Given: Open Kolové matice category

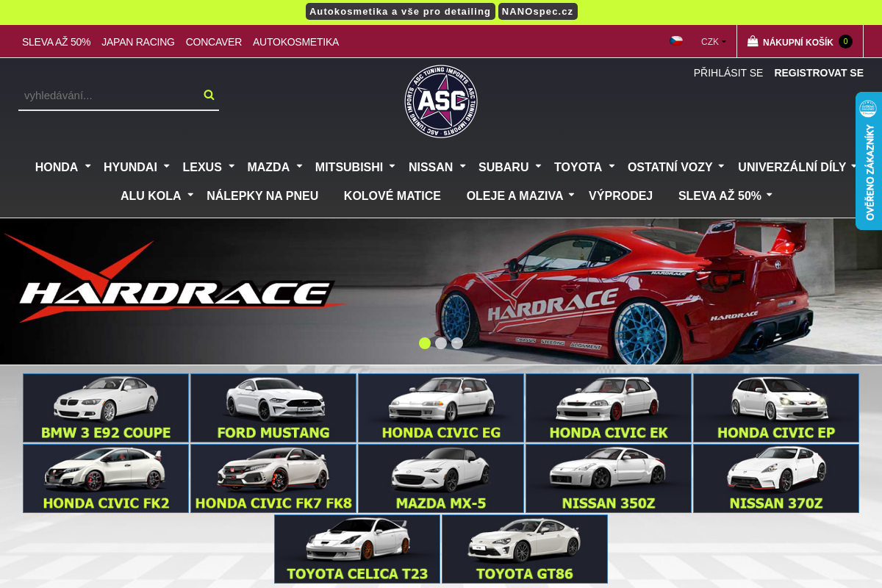Looking at the screenshot, I should tap(392, 196).
